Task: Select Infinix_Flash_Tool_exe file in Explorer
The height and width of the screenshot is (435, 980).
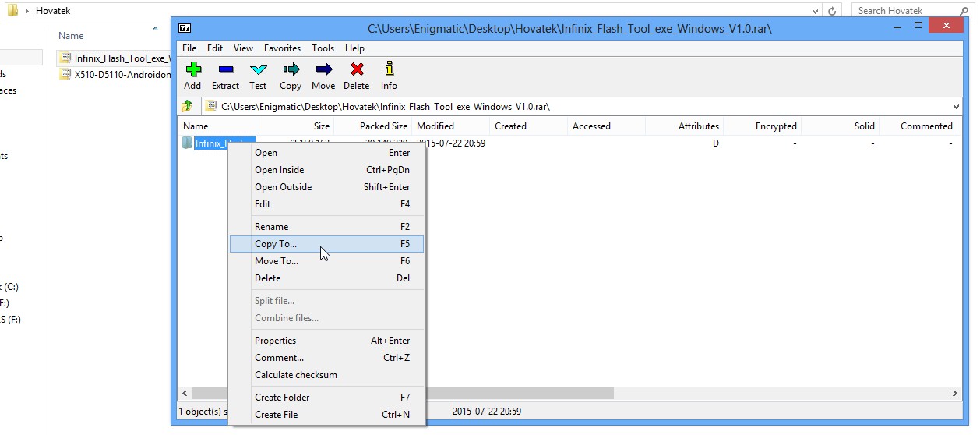Action: point(114,58)
